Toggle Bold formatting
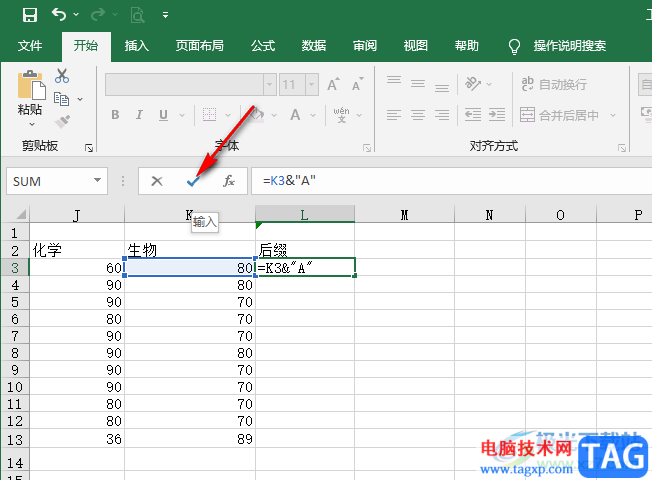This screenshot has height=480, width=652. click(x=115, y=115)
